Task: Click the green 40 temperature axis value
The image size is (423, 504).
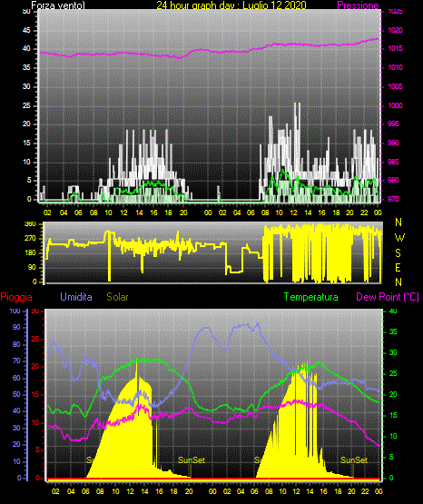Action: coord(393,311)
